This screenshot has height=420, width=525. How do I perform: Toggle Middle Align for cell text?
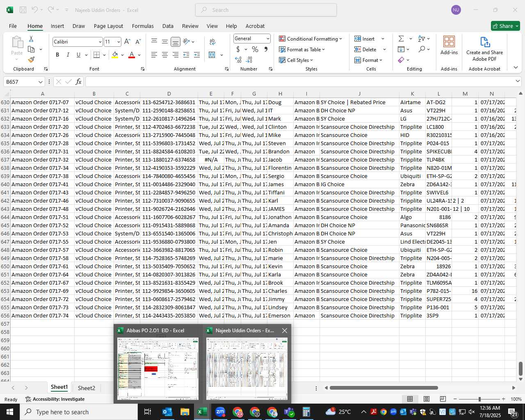[x=164, y=41]
